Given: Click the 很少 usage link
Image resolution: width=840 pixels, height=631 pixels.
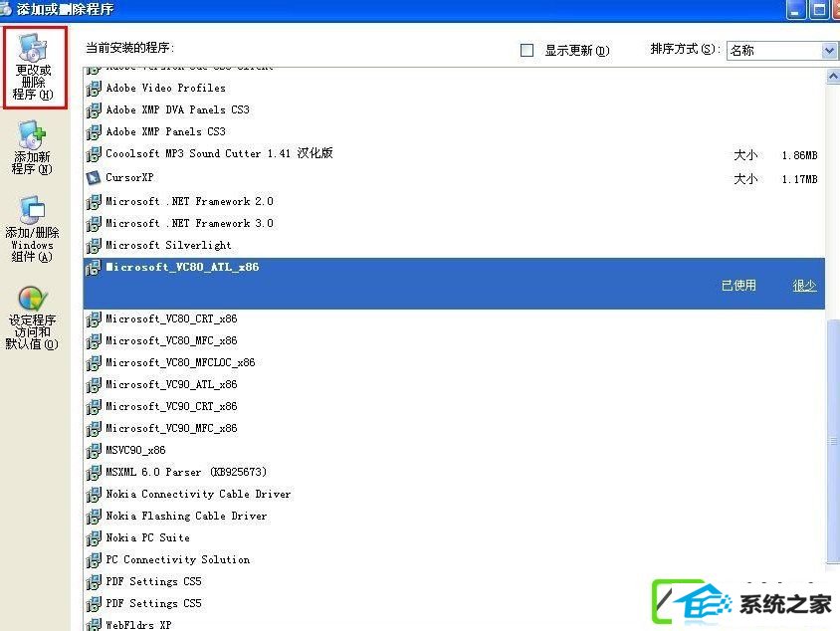Looking at the screenshot, I should (x=804, y=286).
